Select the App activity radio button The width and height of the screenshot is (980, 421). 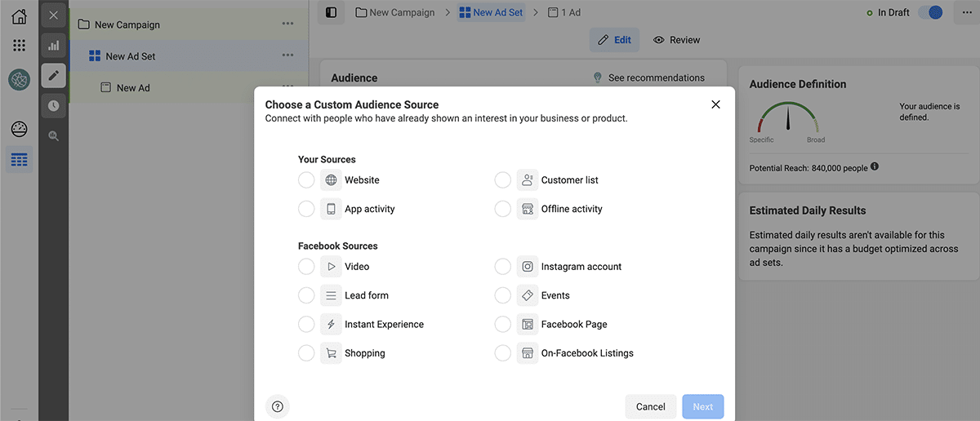pos(306,209)
